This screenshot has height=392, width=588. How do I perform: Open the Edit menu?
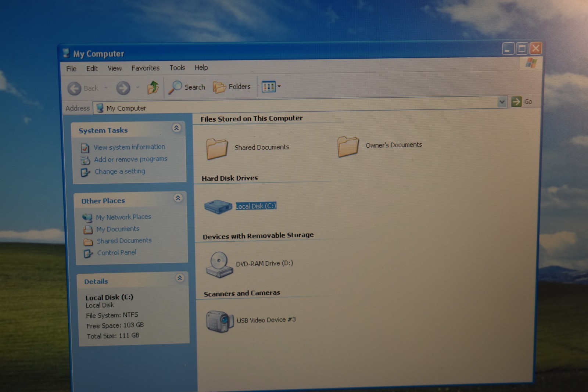[92, 68]
